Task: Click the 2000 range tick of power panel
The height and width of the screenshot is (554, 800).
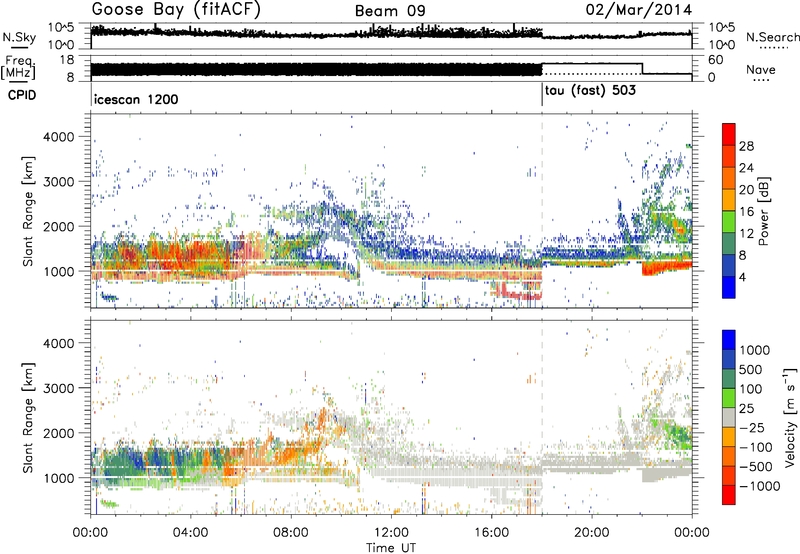Action: [59, 226]
